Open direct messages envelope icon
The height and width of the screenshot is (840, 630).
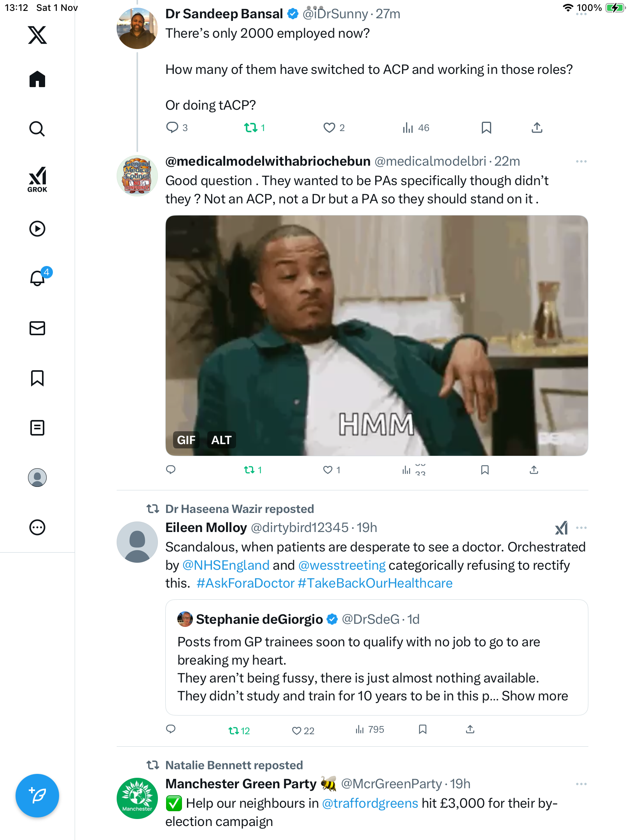point(37,328)
